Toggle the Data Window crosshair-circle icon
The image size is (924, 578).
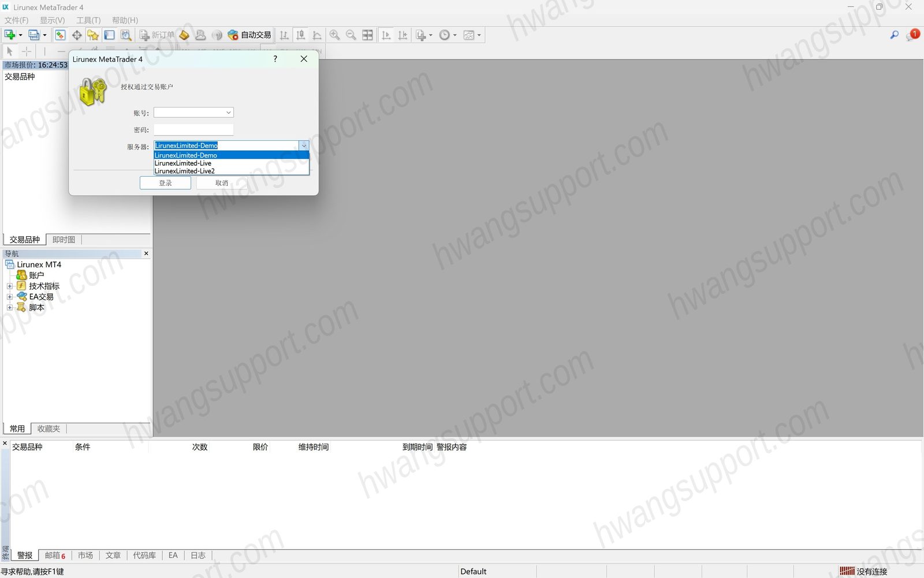click(x=77, y=35)
